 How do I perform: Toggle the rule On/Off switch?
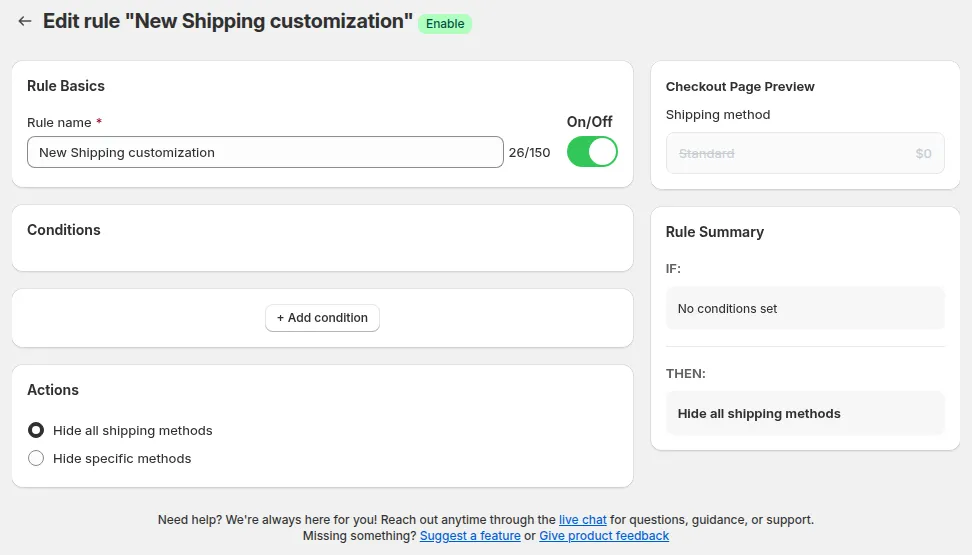point(592,152)
